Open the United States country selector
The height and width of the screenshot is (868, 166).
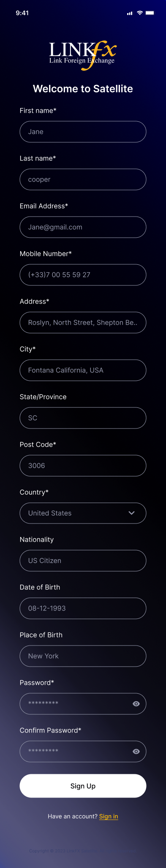click(83, 513)
